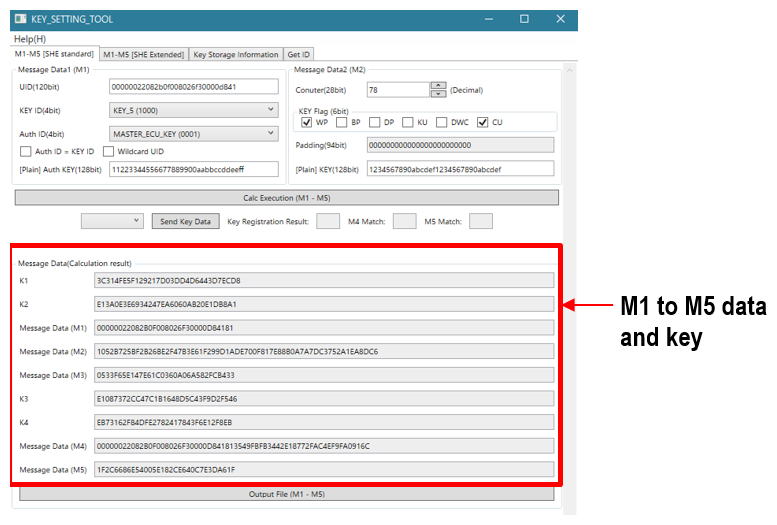The image size is (777, 525).
Task: Select the Message Data (M3) result field
Action: coord(324,375)
